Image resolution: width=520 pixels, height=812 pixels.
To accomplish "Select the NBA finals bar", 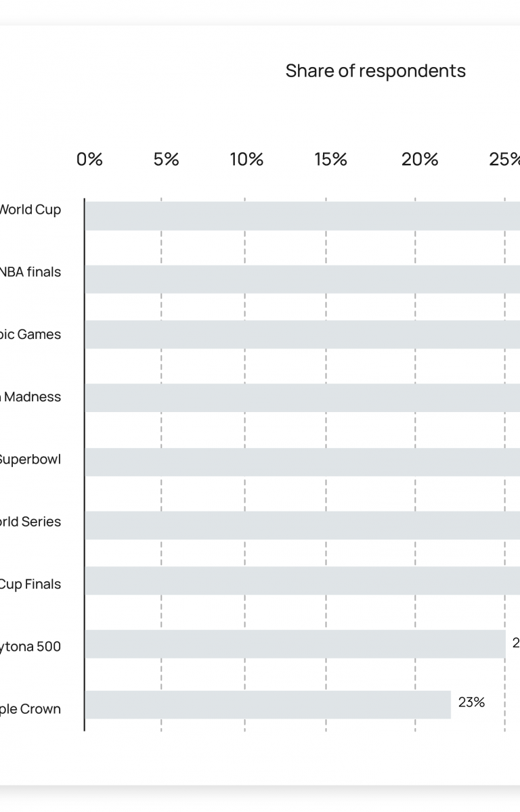I will coord(302,279).
